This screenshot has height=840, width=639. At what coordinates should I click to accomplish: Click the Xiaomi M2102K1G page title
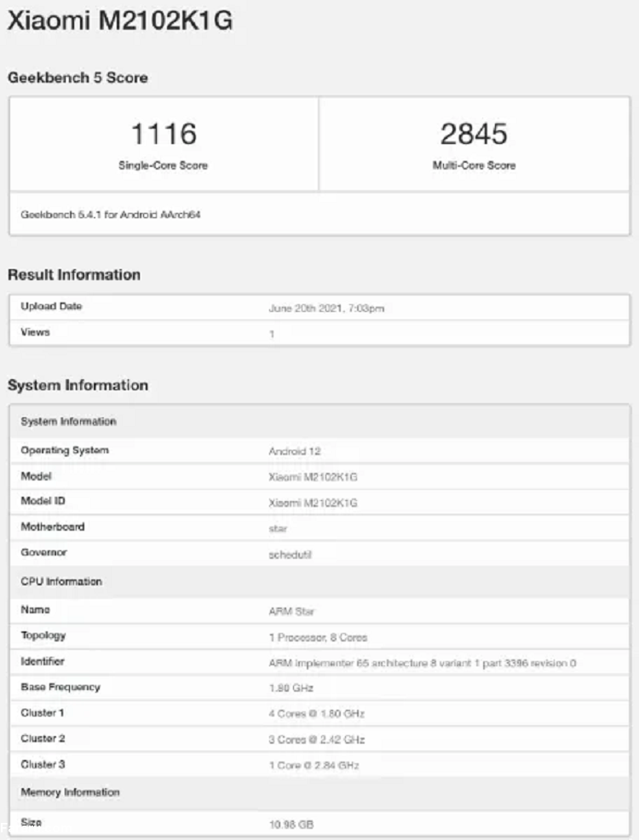pyautogui.click(x=120, y=23)
